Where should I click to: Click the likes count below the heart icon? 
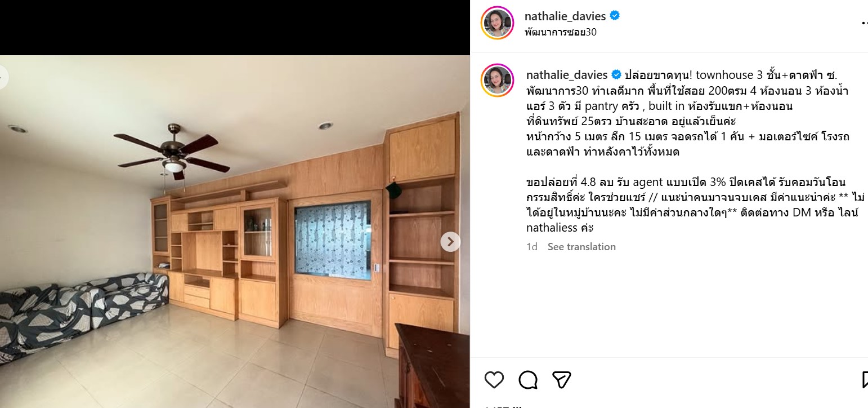(x=504, y=406)
